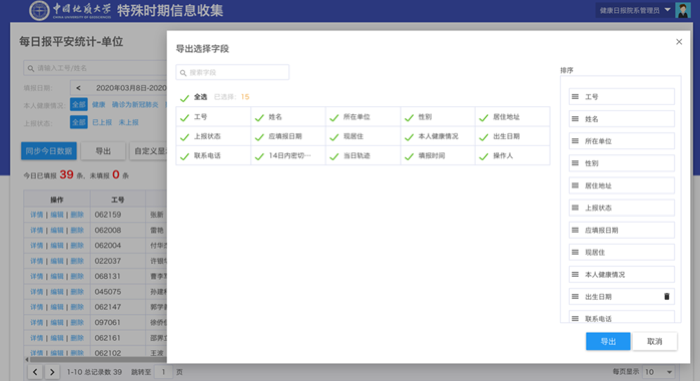Click 取消 to cancel export
Image resolution: width=700 pixels, height=381 pixels.
tap(654, 341)
